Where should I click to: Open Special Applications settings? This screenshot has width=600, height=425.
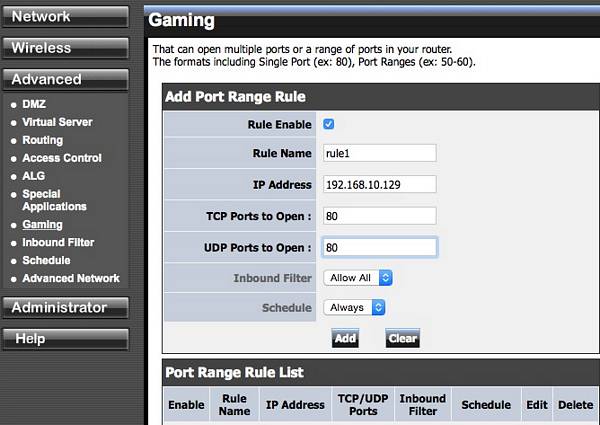54,200
